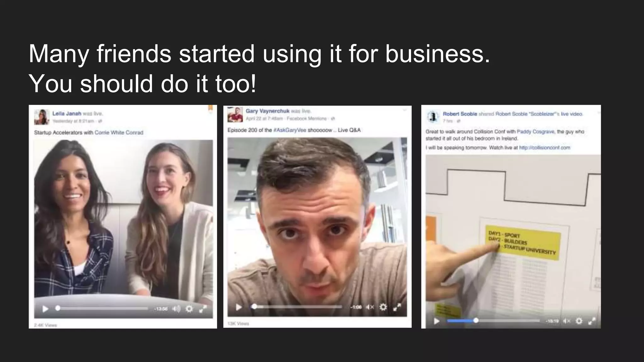Expand Gary Vaynerchuk's video to fullscreen
This screenshot has width=644, height=362.
point(397,307)
